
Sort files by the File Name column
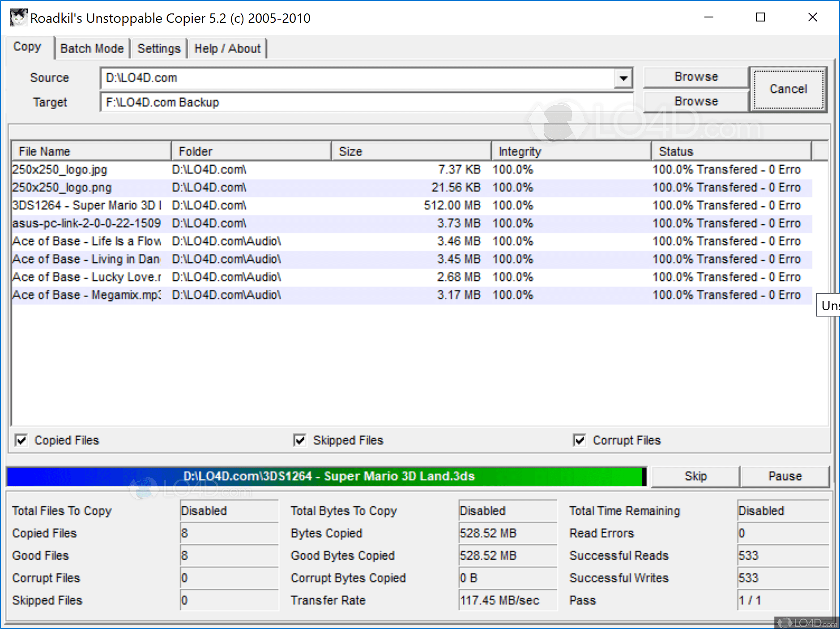[90, 151]
